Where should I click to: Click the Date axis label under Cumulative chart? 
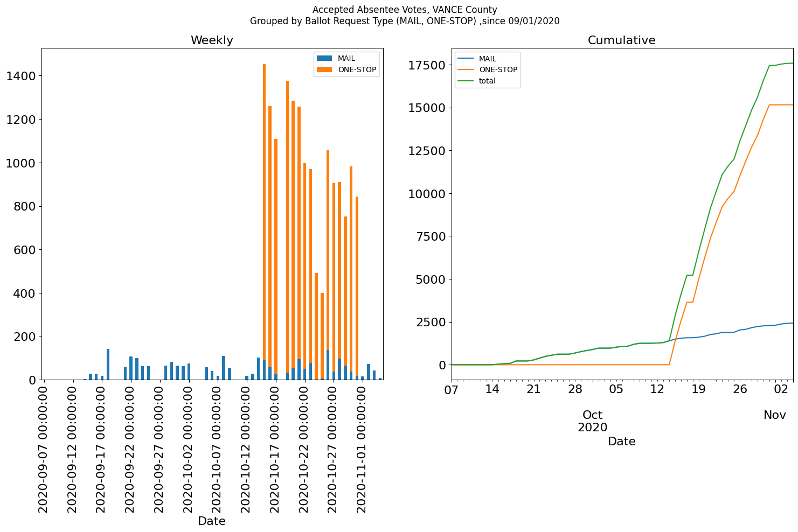(622, 442)
